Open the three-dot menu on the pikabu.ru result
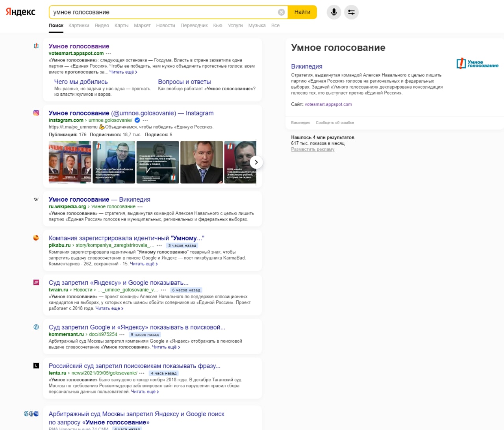The width and height of the screenshot is (504, 430). point(159,245)
